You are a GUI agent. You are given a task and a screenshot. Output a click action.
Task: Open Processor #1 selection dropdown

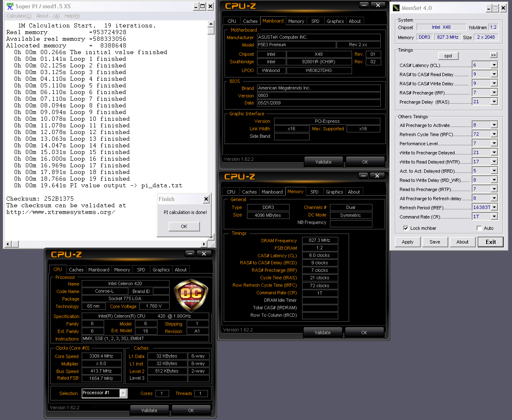click(x=123, y=393)
